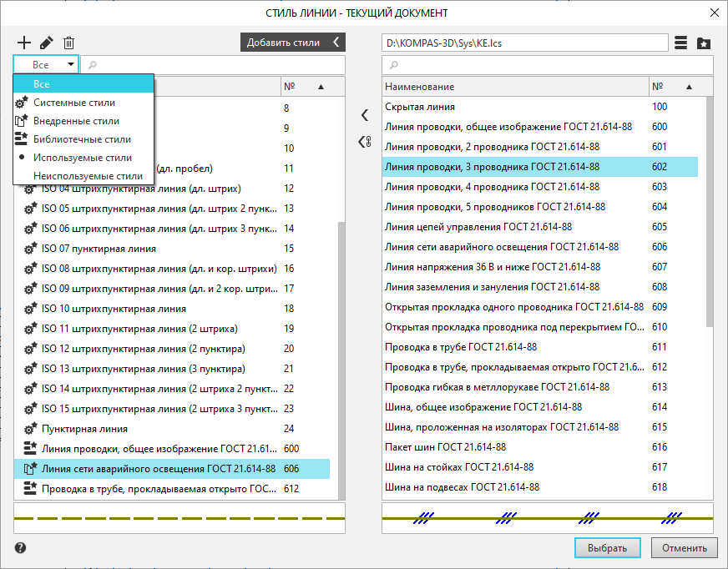The image size is (728, 569).
Task: Click the left arrow to add style to document
Action: click(x=364, y=115)
